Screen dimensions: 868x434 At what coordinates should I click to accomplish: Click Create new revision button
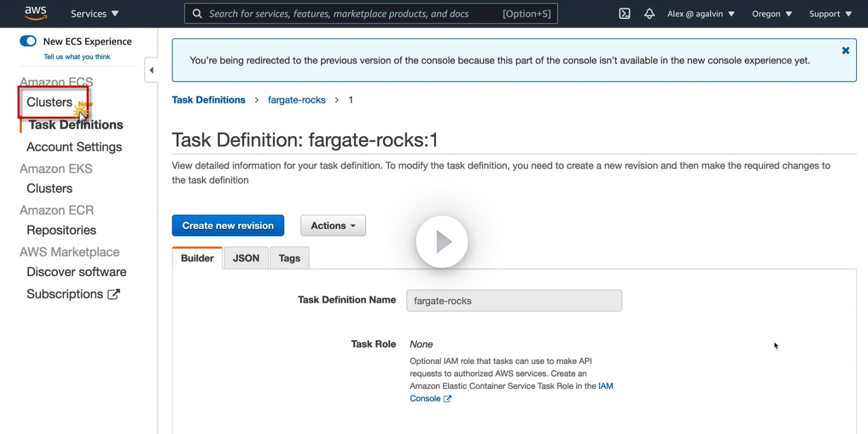click(228, 226)
